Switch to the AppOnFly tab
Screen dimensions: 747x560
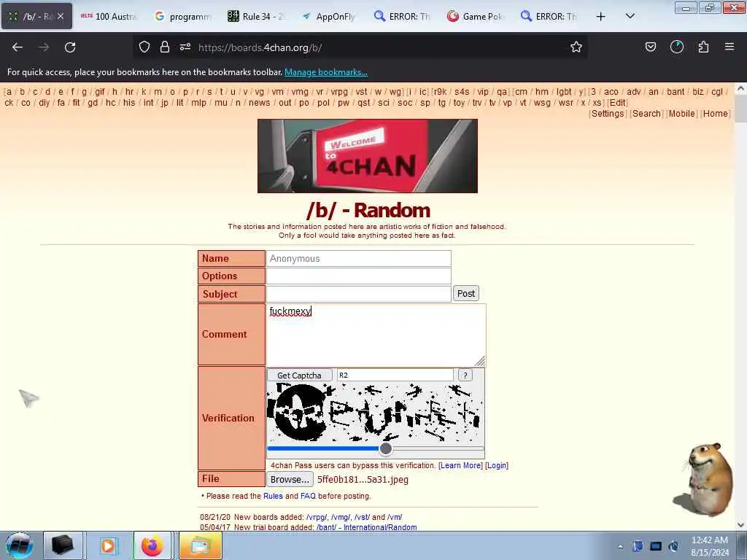coord(330,16)
